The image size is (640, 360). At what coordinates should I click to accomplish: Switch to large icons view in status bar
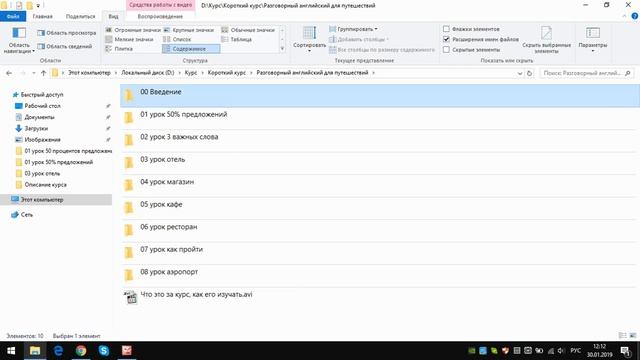pyautogui.click(x=633, y=336)
